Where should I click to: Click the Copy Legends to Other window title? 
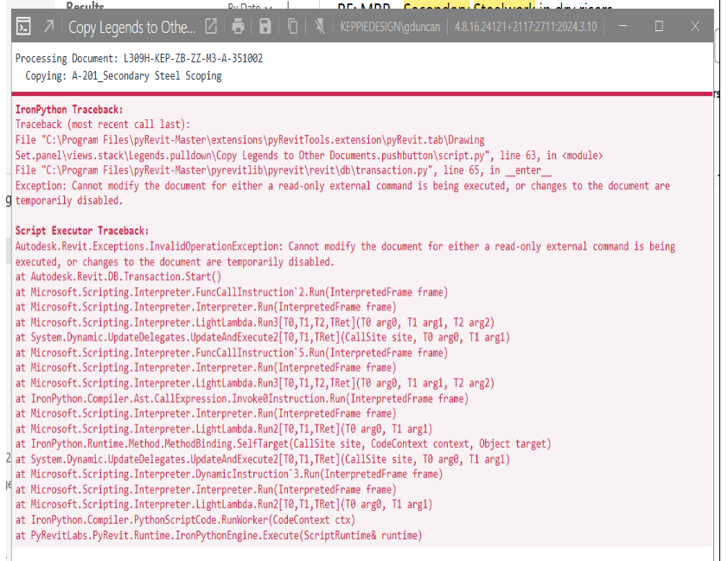132,28
